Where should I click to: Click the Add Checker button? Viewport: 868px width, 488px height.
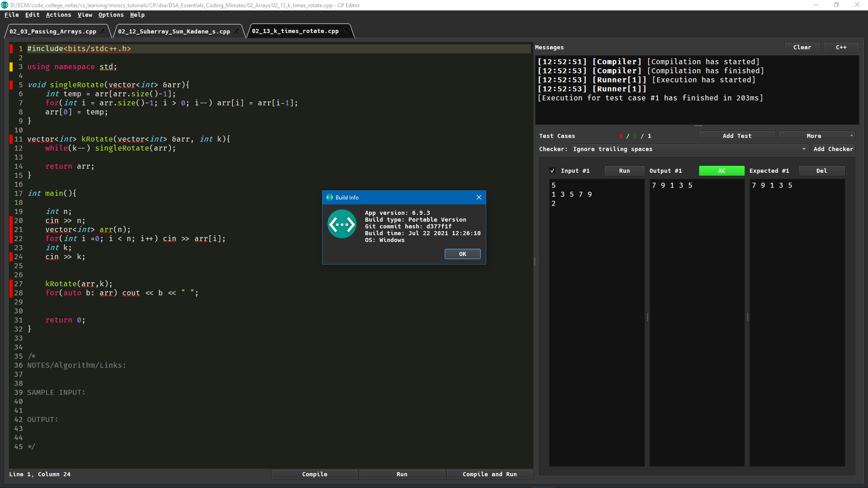[833, 149]
